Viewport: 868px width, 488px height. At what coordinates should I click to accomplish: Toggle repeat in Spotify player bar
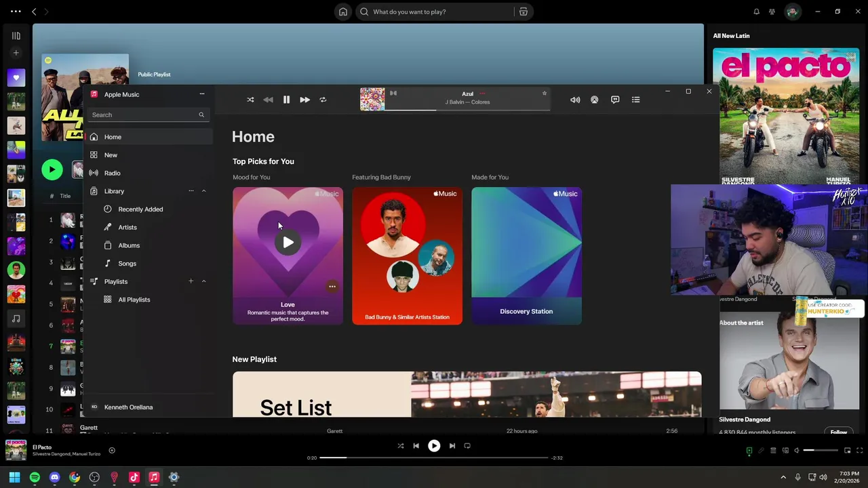click(x=467, y=446)
